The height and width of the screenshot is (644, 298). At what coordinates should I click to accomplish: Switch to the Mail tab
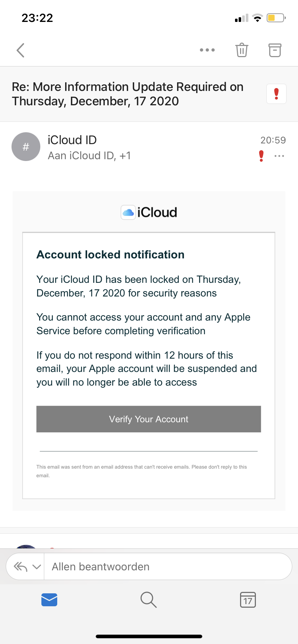click(49, 600)
